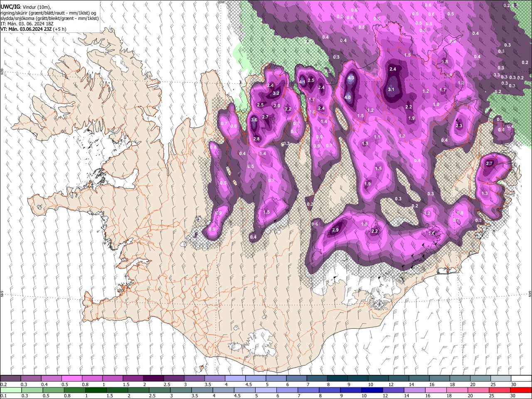Viewport: 532px width, 399px height.
Task: Click the 2.9 precipitation value label
Action: 335,230
